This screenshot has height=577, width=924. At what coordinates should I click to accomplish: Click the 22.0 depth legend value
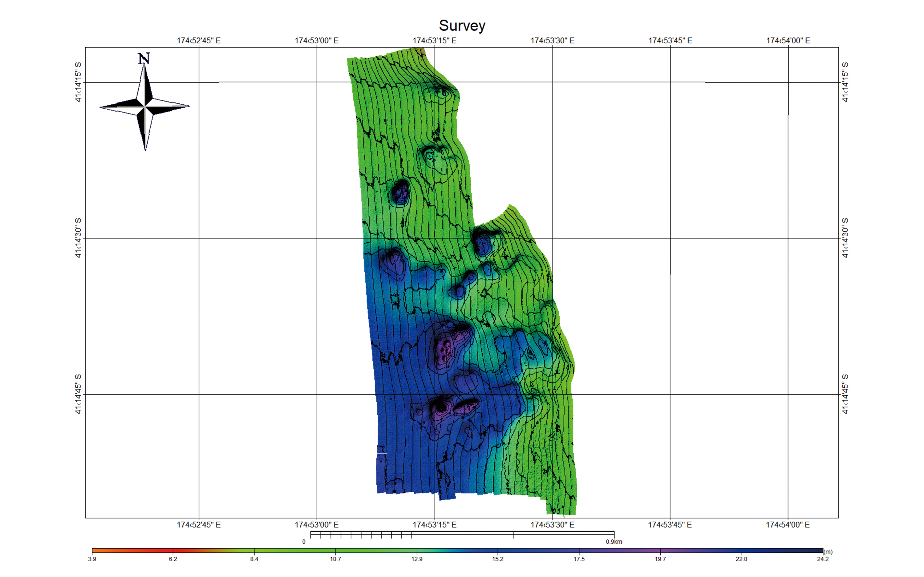coord(741,559)
